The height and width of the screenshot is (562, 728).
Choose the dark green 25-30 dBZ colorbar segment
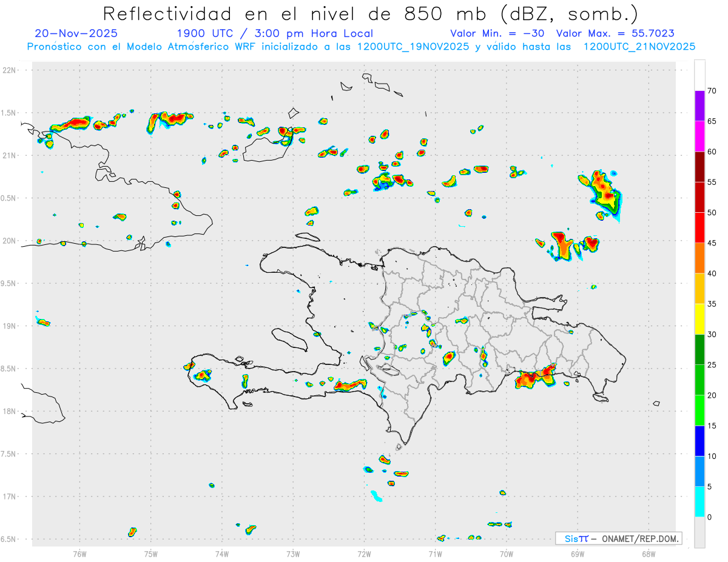pyautogui.click(x=699, y=350)
